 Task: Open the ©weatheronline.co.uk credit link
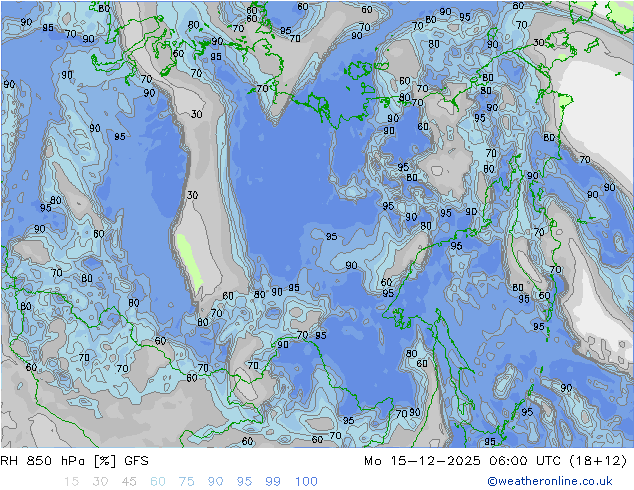coord(550,481)
